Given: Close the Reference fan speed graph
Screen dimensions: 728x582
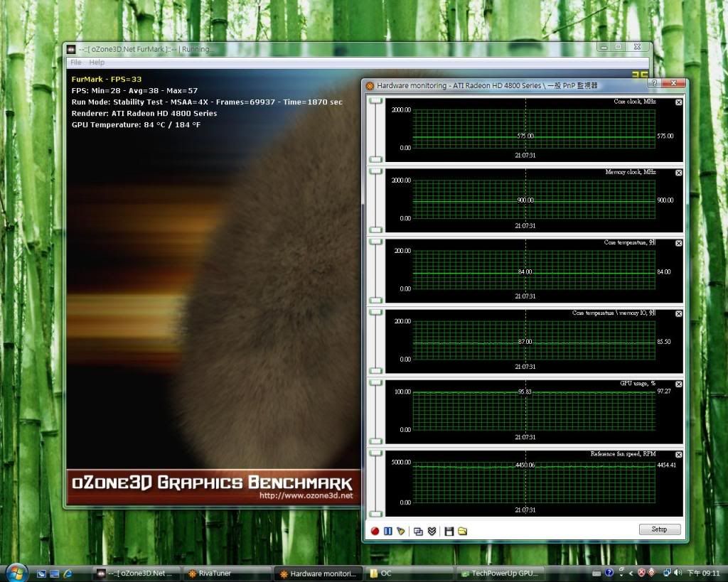Looking at the screenshot, I should pyautogui.click(x=679, y=455).
